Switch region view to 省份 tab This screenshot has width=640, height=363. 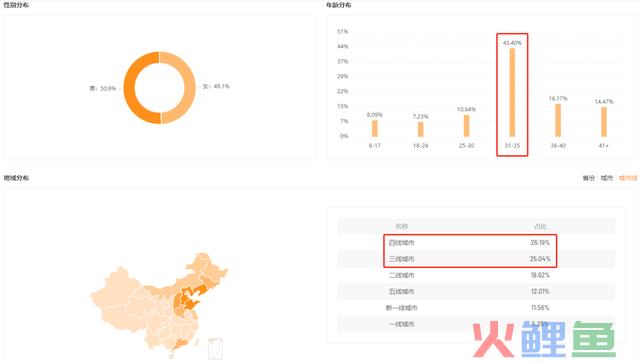coord(588,178)
